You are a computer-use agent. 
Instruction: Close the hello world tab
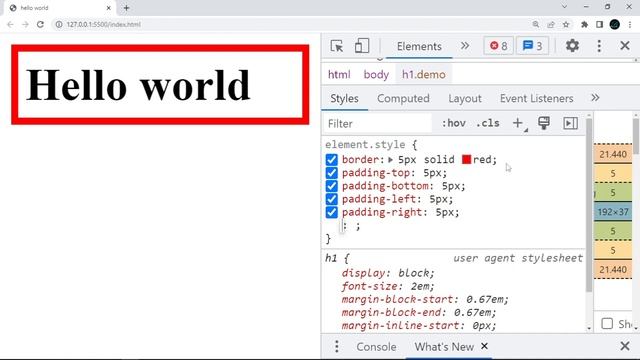click(109, 8)
